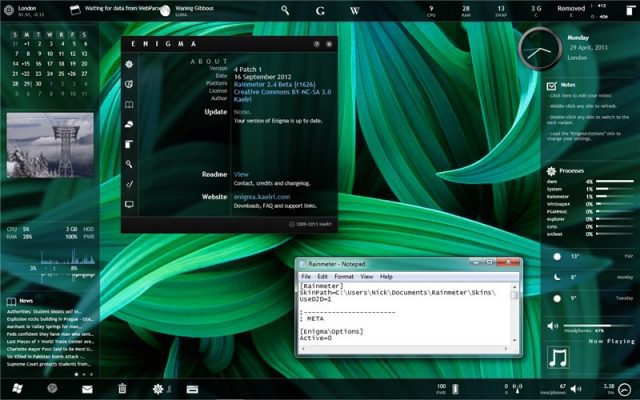
Task: Click the Wikipedia W icon in top bar
Action: pyautogui.click(x=354, y=10)
